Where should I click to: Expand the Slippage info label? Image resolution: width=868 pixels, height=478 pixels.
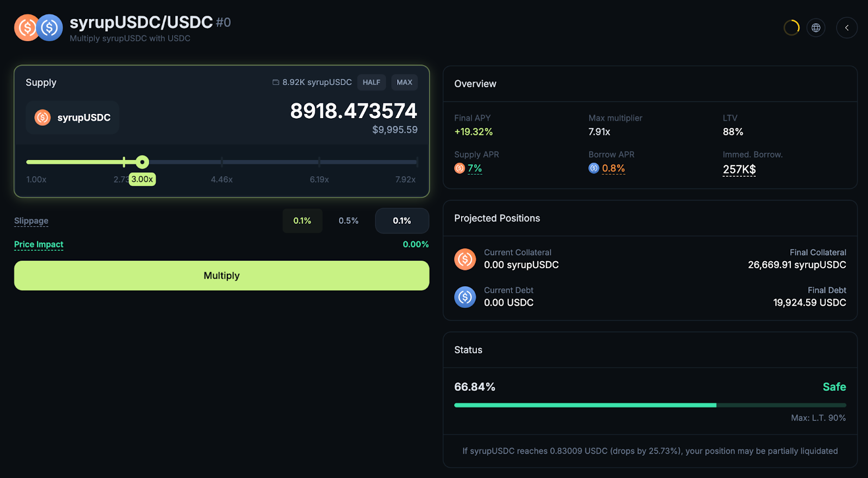click(x=31, y=221)
